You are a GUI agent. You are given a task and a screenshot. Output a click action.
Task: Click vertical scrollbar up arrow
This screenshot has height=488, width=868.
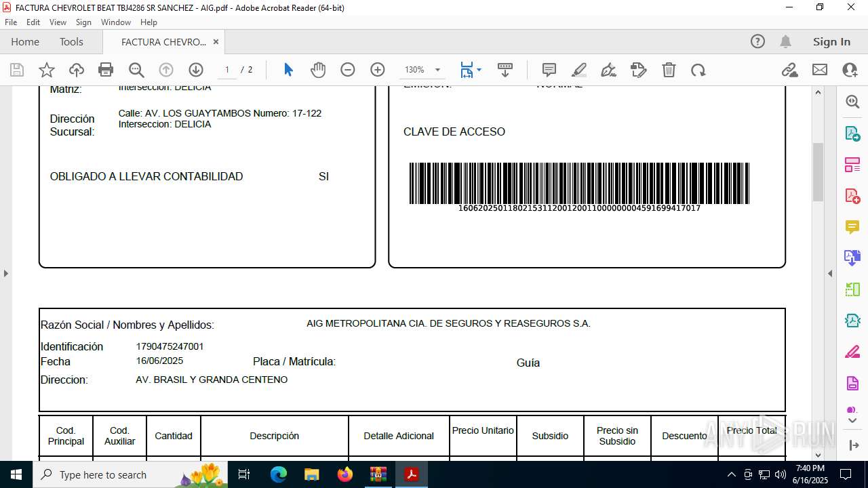[x=818, y=92]
